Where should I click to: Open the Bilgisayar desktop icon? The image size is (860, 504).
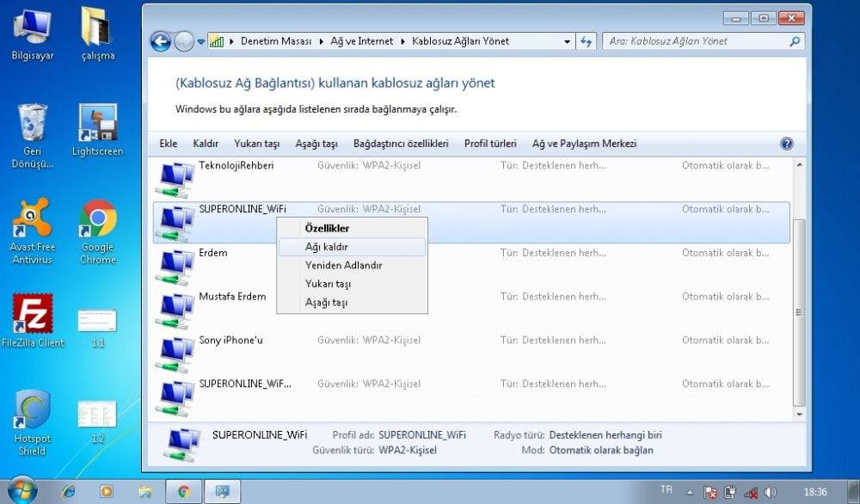[33, 34]
